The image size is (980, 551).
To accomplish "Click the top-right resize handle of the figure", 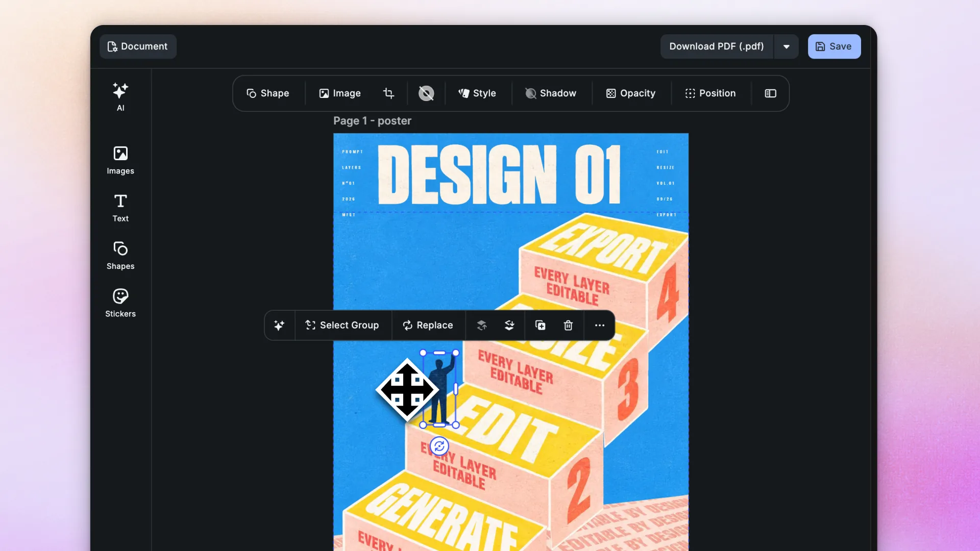I will click(456, 353).
